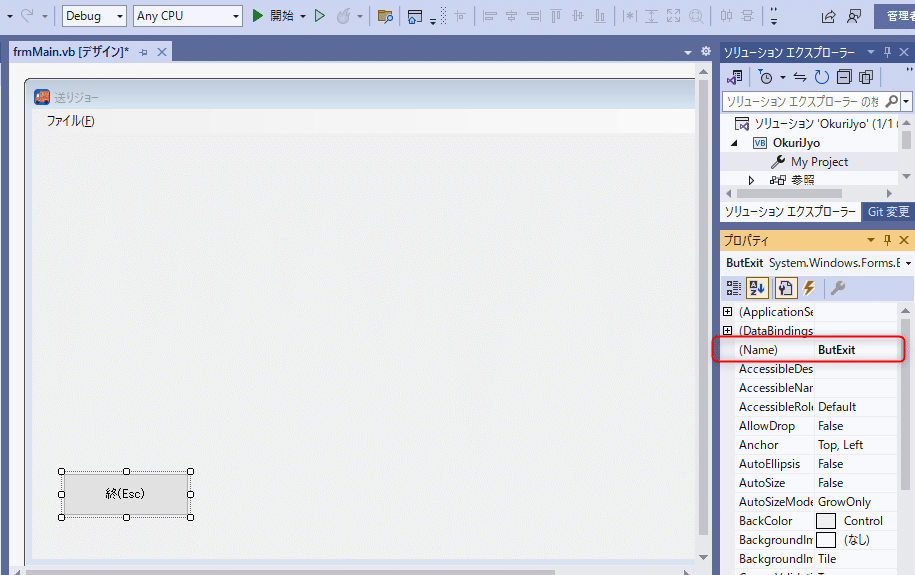Click the Collapse All icon in Solution Explorer
The height and width of the screenshot is (575, 915).
click(844, 77)
